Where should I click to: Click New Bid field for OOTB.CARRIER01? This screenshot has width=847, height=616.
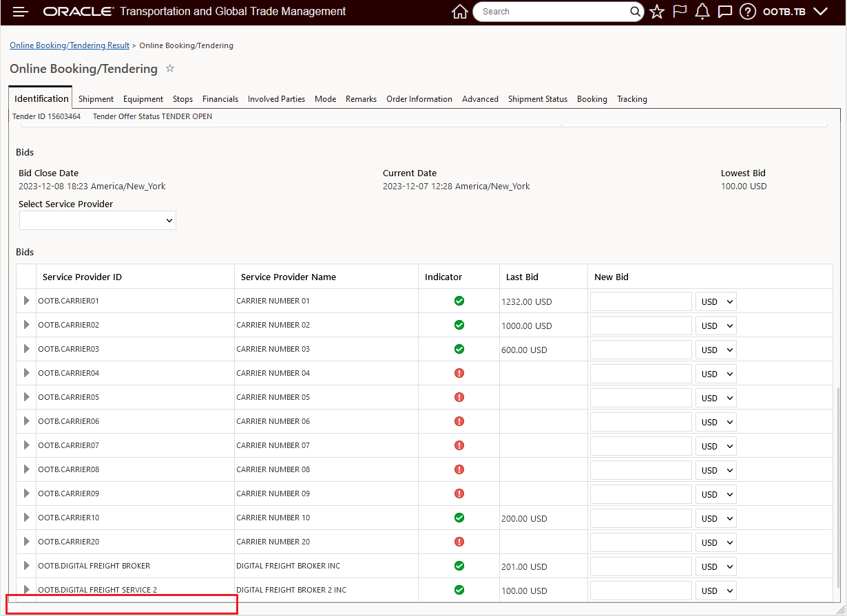(x=641, y=301)
